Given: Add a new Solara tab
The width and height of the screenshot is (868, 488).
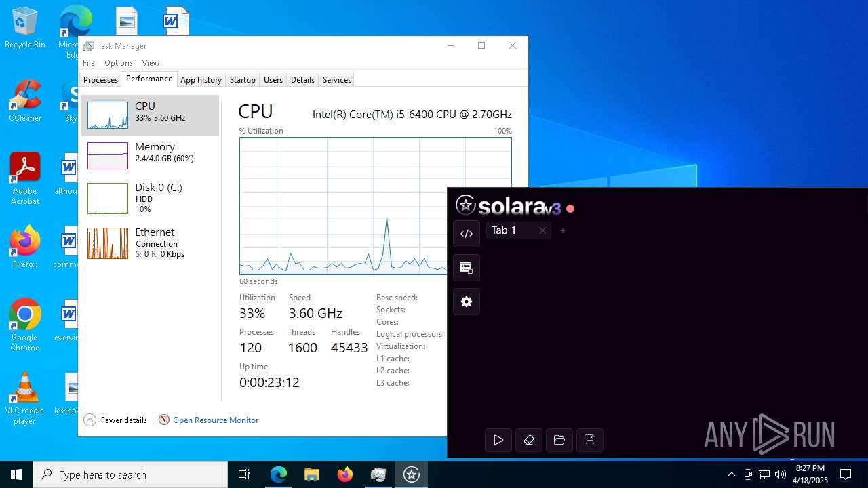Looking at the screenshot, I should click(x=563, y=230).
